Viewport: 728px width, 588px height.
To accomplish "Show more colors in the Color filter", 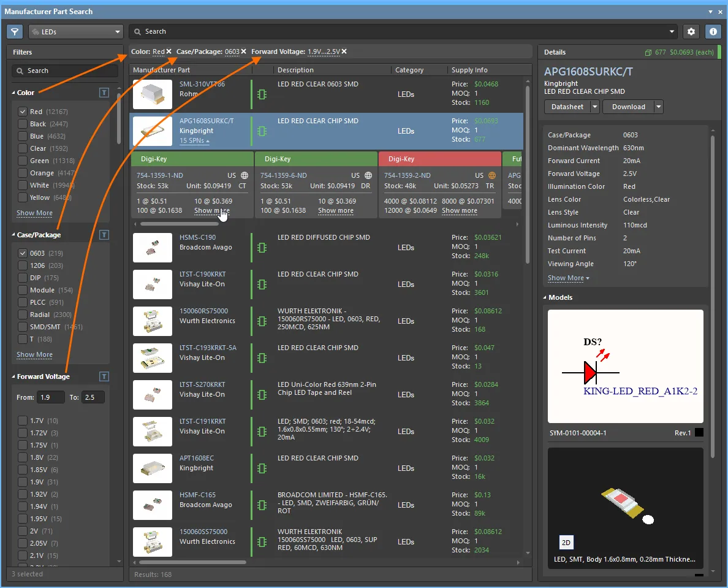I will [x=34, y=213].
